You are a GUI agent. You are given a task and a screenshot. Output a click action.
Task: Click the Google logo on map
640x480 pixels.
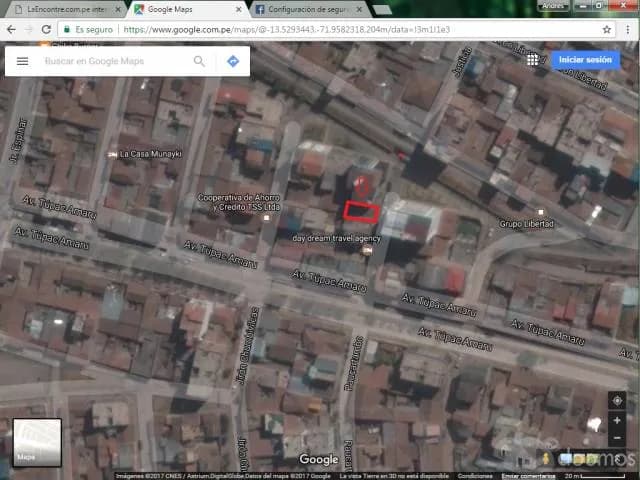319,460
